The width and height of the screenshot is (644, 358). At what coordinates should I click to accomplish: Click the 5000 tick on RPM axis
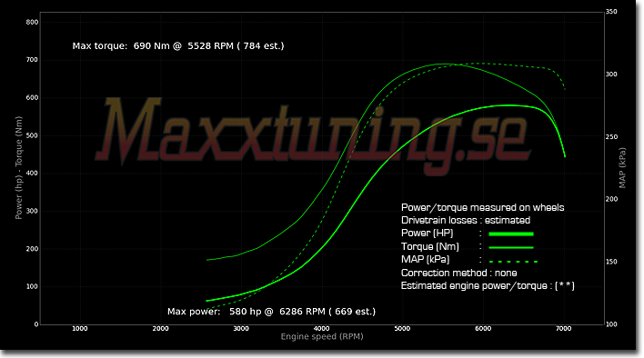coord(402,329)
